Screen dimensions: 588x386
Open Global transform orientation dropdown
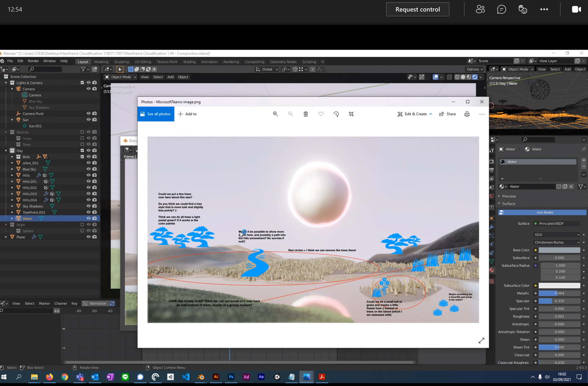[267, 69]
